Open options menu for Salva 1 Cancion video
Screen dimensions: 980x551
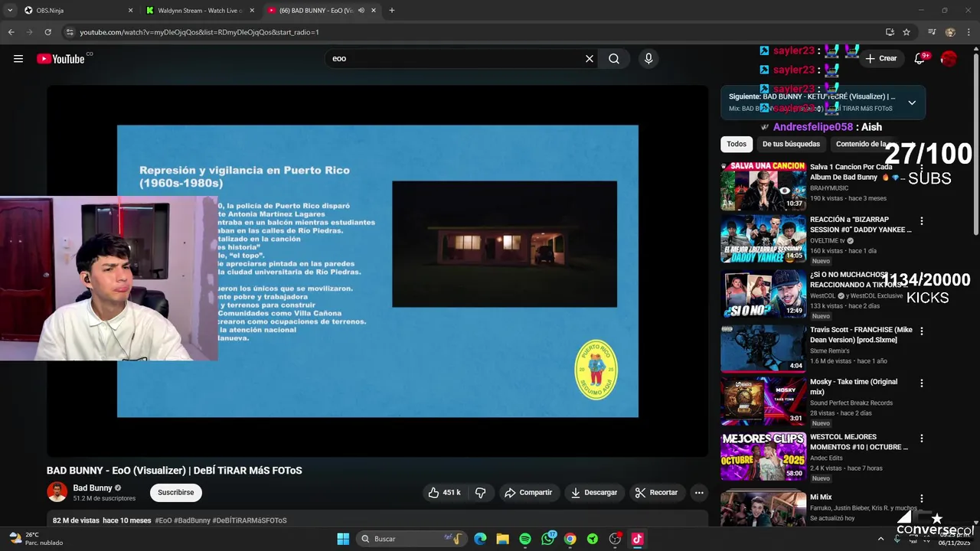[x=922, y=168]
